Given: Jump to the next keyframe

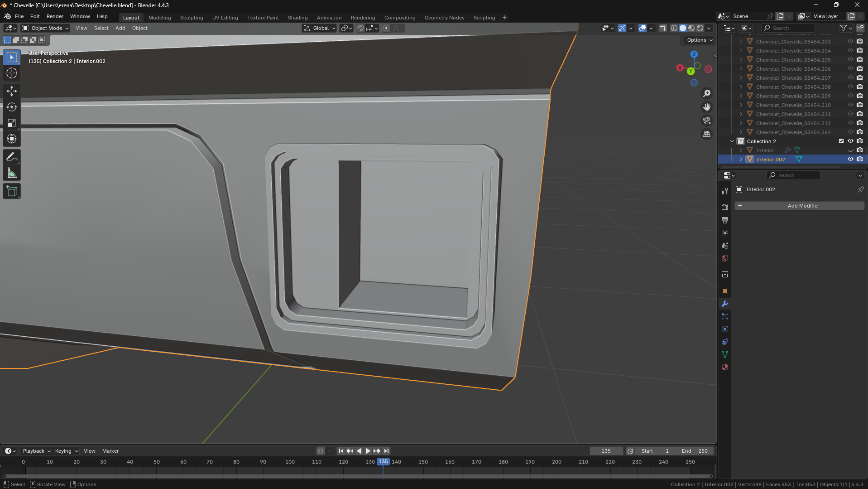Looking at the screenshot, I should point(377,451).
